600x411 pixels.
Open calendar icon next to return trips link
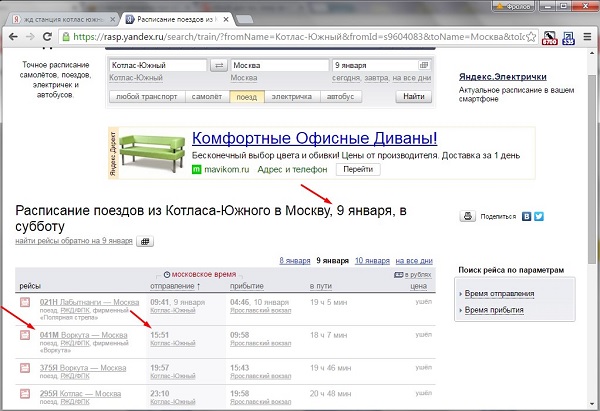pyautogui.click(x=145, y=241)
